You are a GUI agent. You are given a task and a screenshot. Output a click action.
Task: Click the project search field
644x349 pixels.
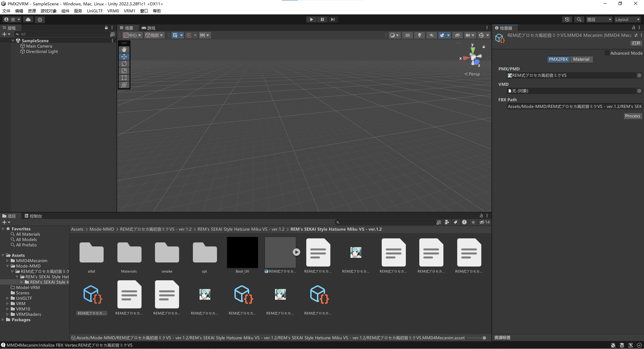pyautogui.click(x=385, y=222)
